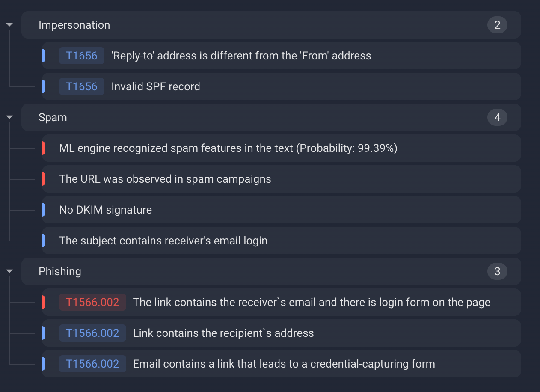Select the T1656 tag on the Reply-to mismatch row
Viewport: 540px width, 392px height.
[81, 56]
